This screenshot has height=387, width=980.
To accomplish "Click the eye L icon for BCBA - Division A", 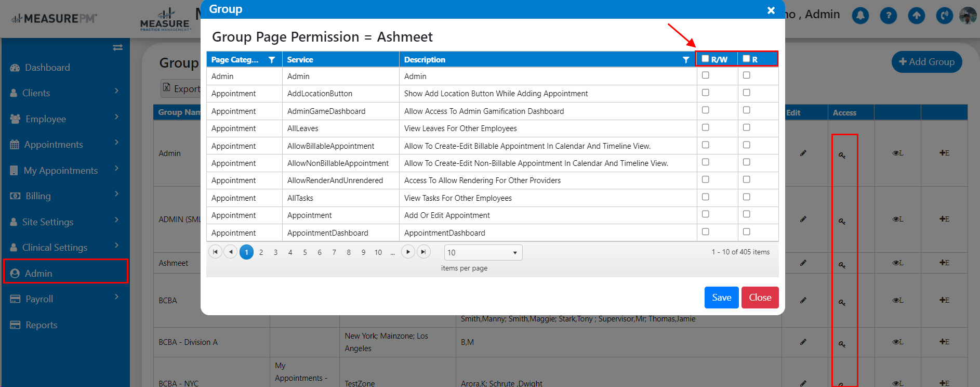I will pyautogui.click(x=898, y=342).
